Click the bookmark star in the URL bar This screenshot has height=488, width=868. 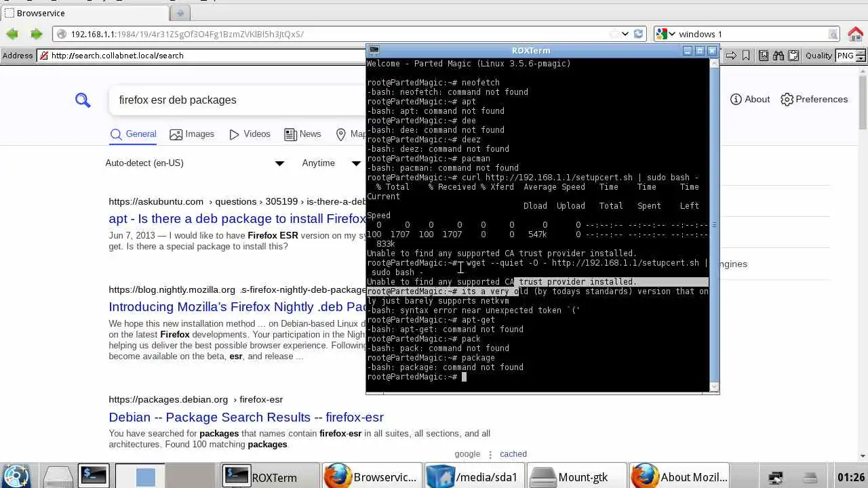[x=614, y=34]
